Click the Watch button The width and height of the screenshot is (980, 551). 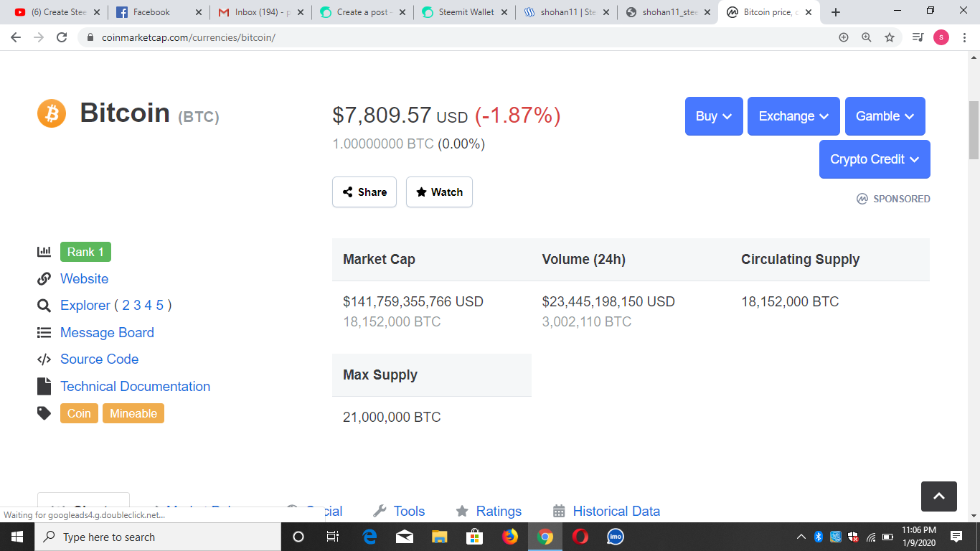pyautogui.click(x=439, y=192)
